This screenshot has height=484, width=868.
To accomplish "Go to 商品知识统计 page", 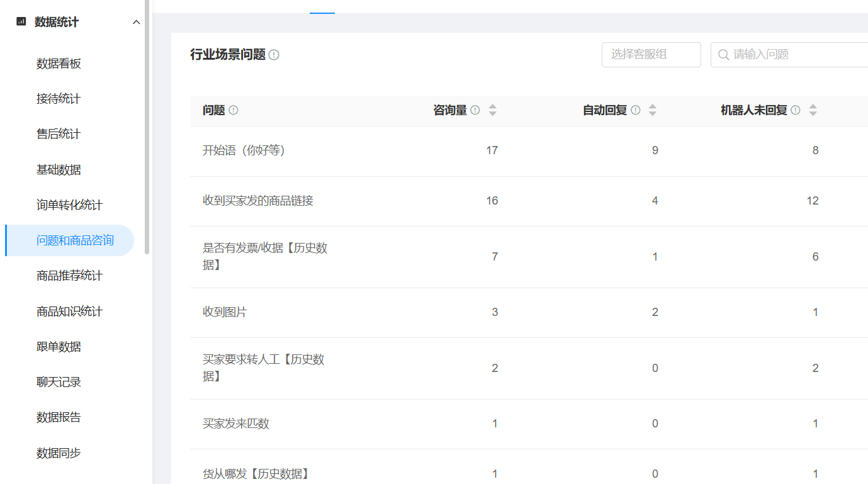I will click(x=69, y=312).
